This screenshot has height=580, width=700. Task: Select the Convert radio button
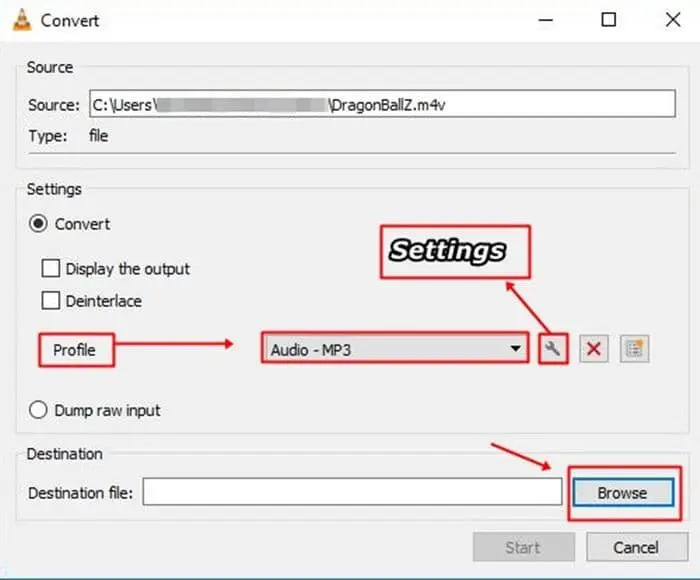pos(40,224)
